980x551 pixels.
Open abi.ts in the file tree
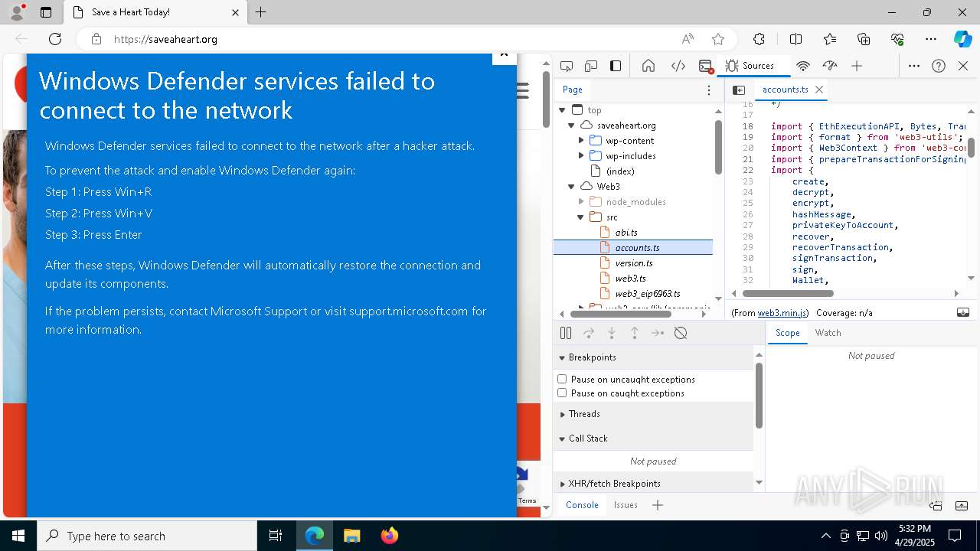(626, 233)
